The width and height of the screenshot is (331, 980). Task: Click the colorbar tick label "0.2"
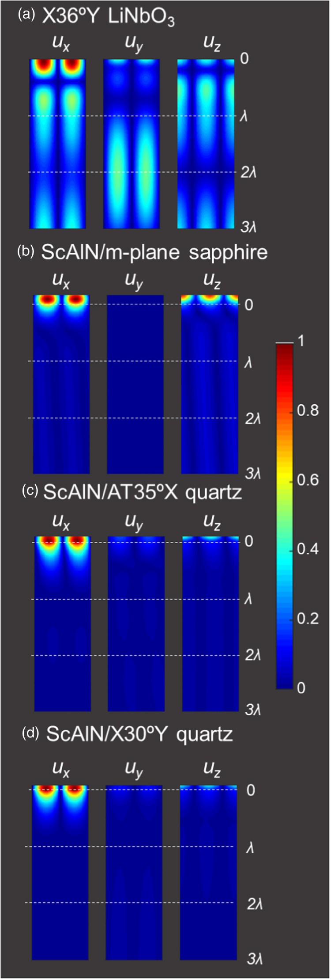point(308,619)
